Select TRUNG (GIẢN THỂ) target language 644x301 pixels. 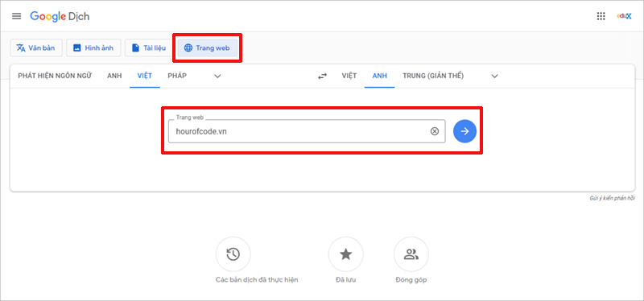(x=433, y=76)
